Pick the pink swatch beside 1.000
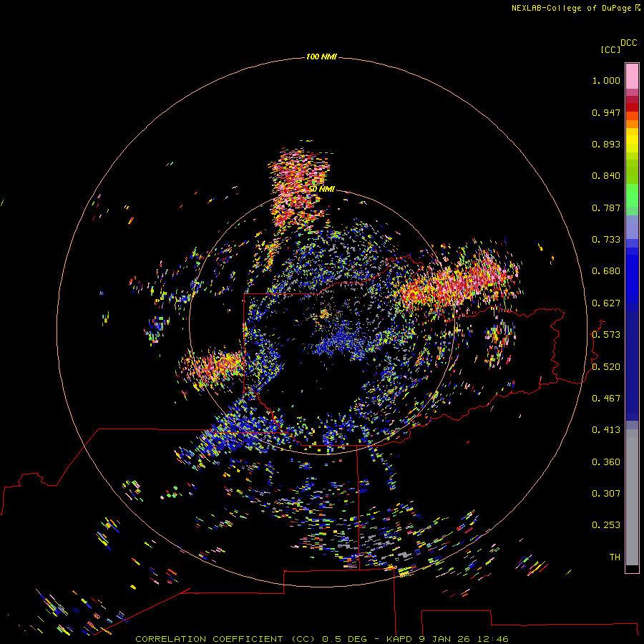 [632, 77]
